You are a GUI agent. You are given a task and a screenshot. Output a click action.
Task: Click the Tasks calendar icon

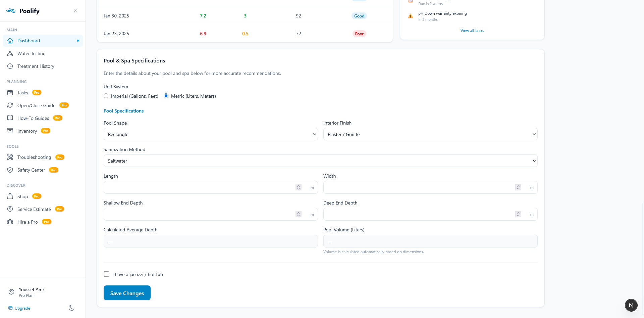click(10, 93)
